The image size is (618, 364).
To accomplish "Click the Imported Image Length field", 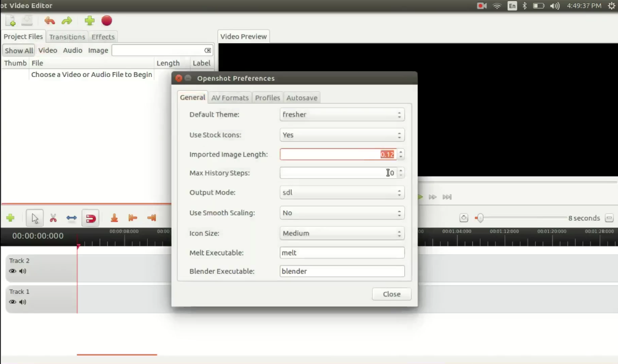I will 338,155.
